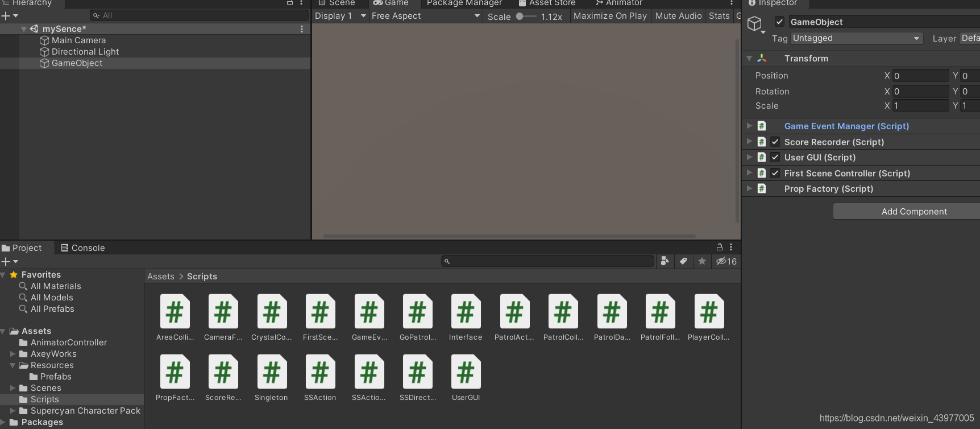Expand the Score Recorder script component

pos(749,142)
